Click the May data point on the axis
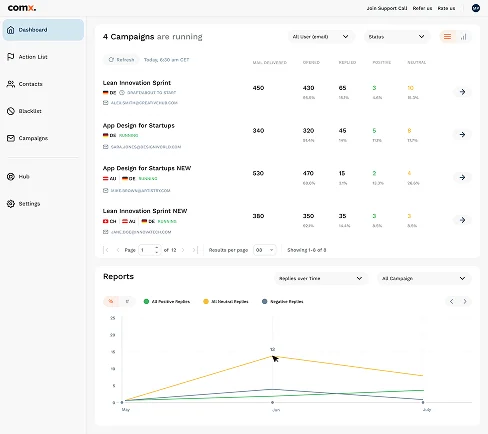Viewport: 488px width, 434px height. [x=122, y=402]
